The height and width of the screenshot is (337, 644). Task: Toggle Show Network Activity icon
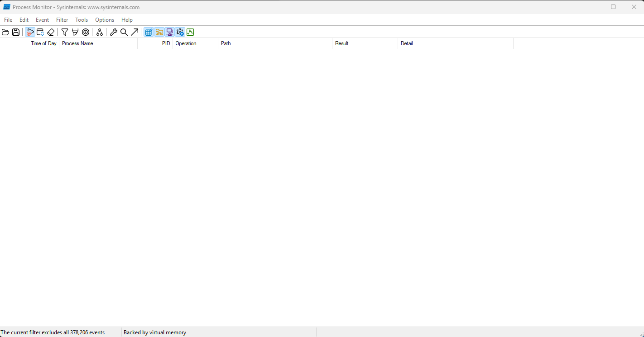coord(169,32)
